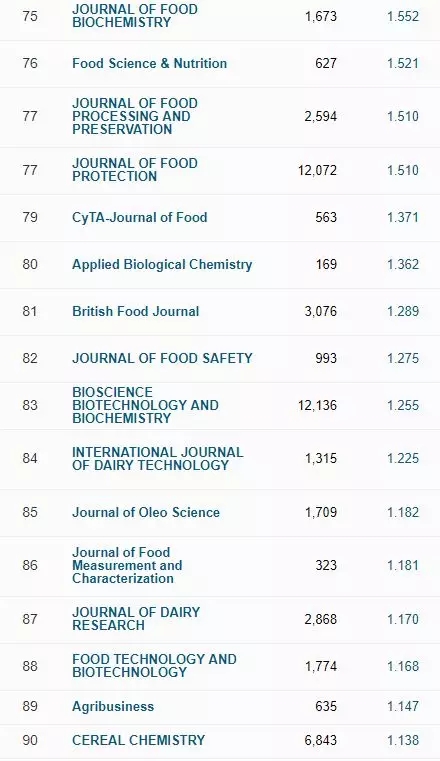Open CyTA-Journal of Food link

tap(140, 217)
